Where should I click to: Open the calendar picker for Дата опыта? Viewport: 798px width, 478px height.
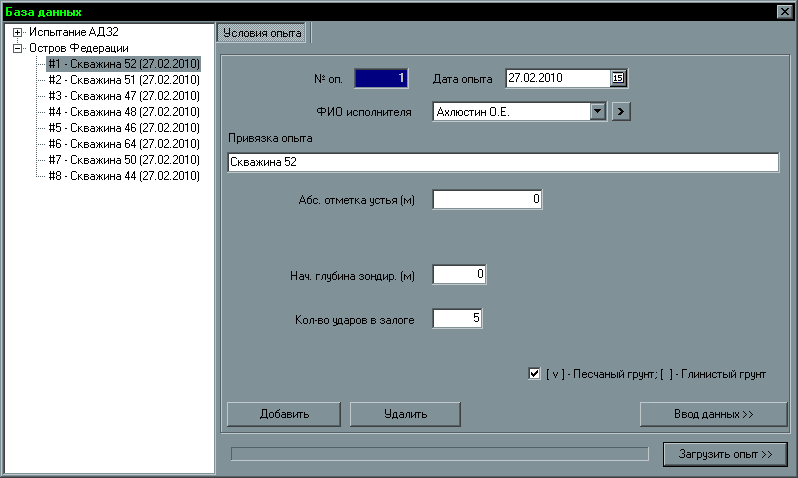617,78
